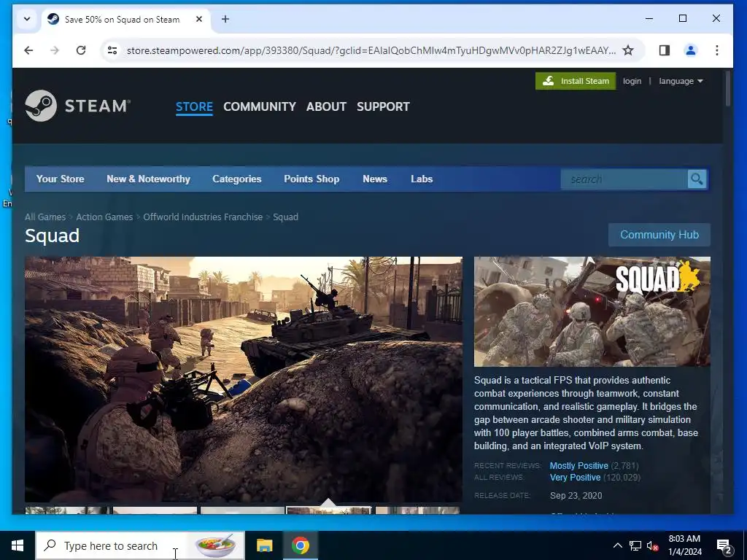
Task: Reload the Steam page
Action: (81, 50)
